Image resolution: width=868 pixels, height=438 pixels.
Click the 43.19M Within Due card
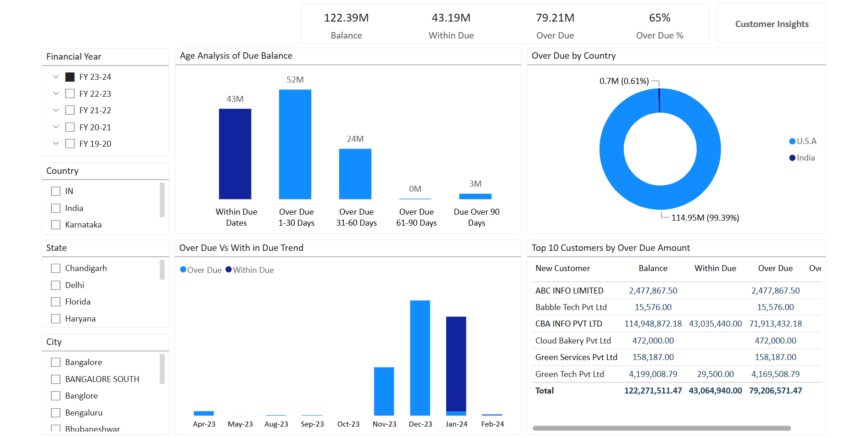click(451, 26)
